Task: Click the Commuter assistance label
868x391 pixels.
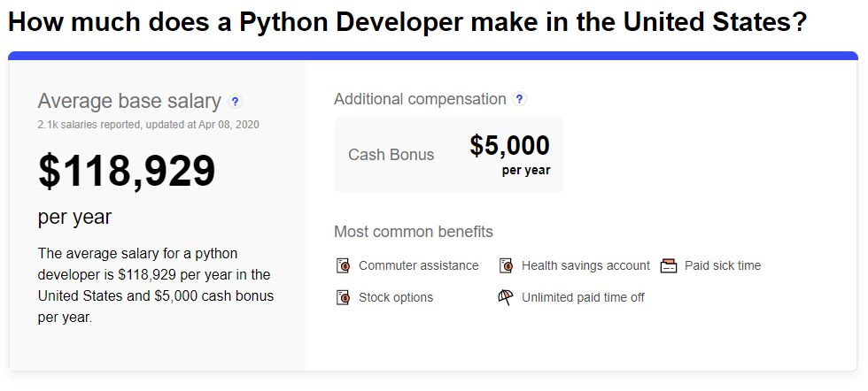Action: (x=418, y=265)
